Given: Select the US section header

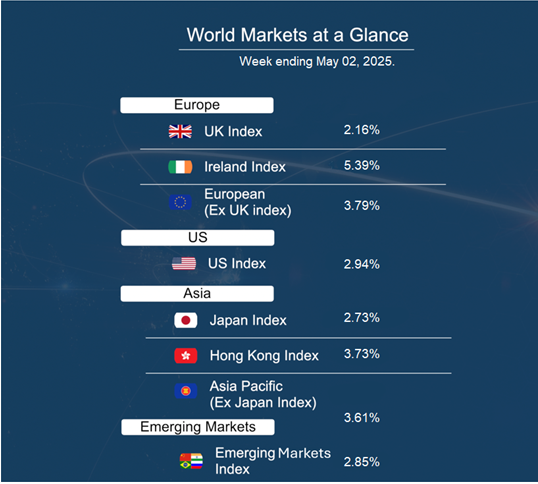Looking at the screenshot, I should click(x=198, y=238).
